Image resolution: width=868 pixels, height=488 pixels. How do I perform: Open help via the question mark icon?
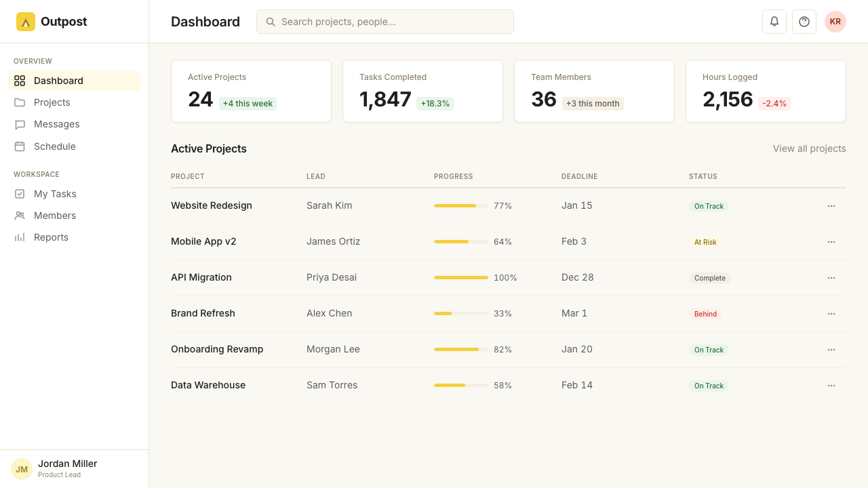tap(804, 22)
